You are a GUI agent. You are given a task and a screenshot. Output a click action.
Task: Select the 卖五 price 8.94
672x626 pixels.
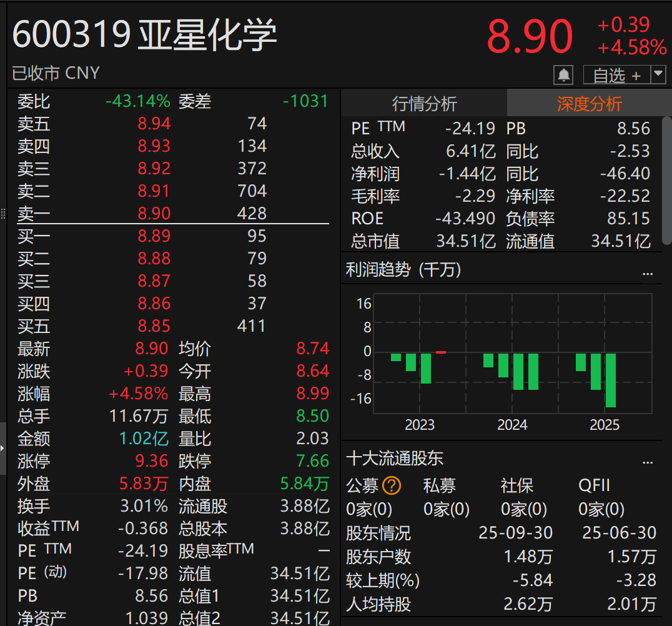pyautogui.click(x=154, y=124)
